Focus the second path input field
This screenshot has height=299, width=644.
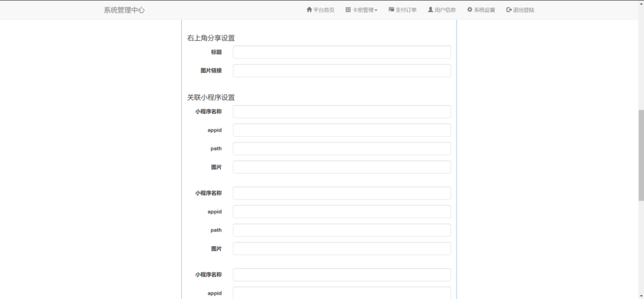341,230
